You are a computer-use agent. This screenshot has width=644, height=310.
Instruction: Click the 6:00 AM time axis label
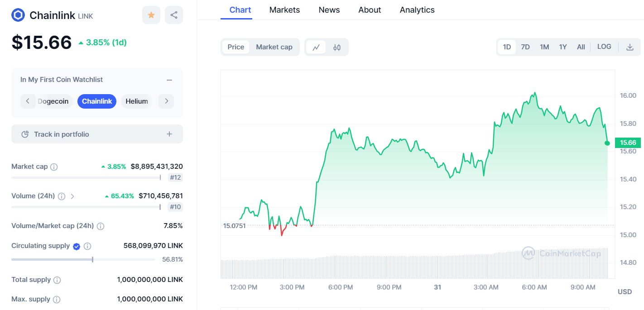click(534, 287)
